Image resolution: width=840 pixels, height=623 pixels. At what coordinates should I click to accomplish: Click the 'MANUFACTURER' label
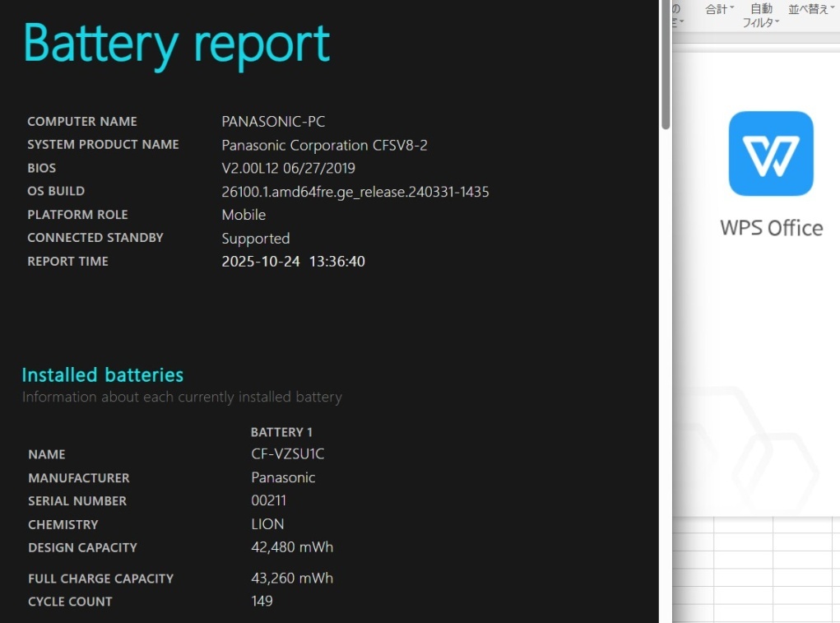(x=79, y=478)
